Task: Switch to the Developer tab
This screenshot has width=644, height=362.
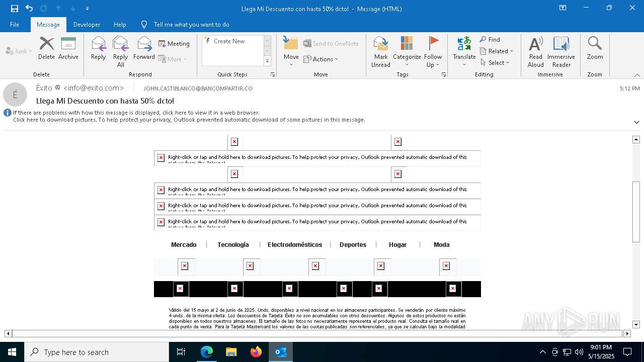Action: (x=87, y=24)
